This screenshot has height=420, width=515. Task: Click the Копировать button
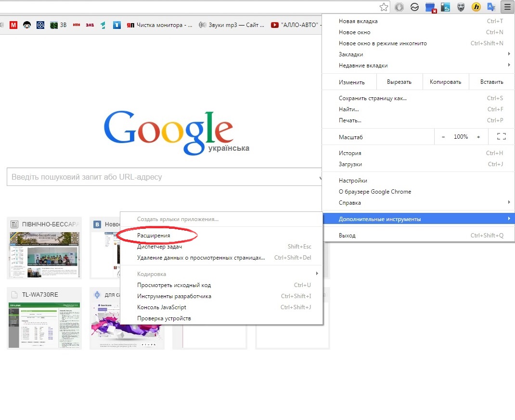445,82
